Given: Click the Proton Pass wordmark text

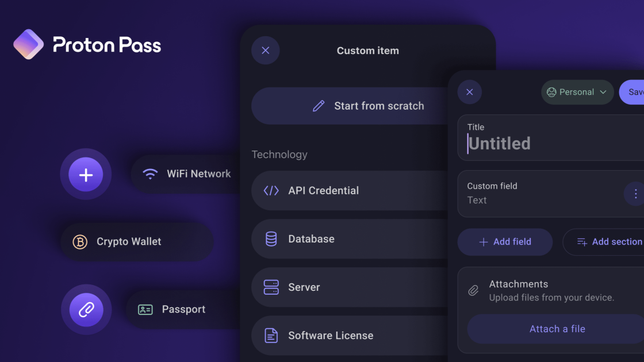Looking at the screenshot, I should (107, 45).
